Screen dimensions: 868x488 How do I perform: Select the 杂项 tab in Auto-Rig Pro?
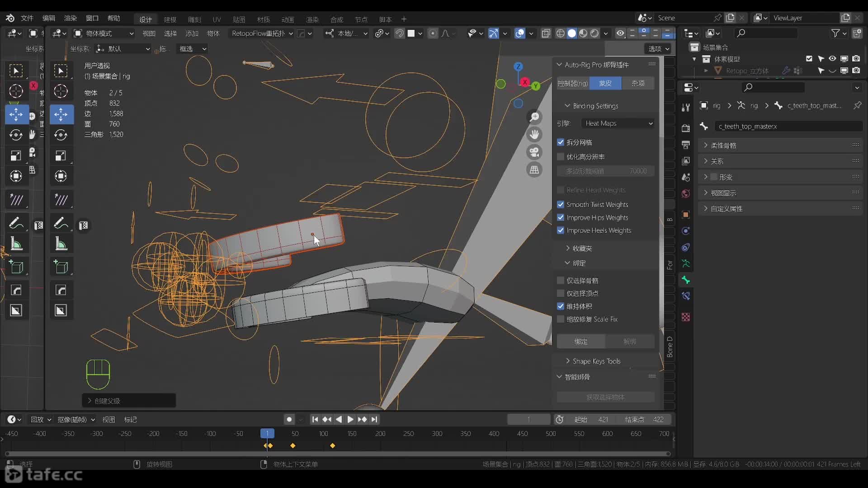coord(638,83)
